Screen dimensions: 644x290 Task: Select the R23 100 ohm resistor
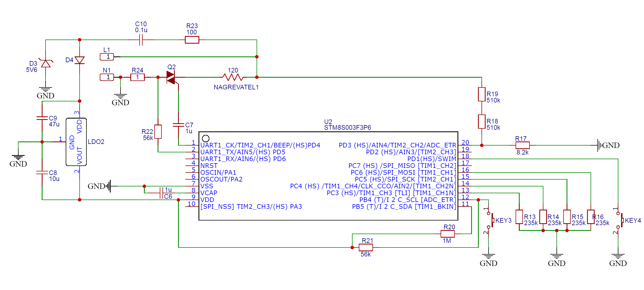click(x=192, y=40)
